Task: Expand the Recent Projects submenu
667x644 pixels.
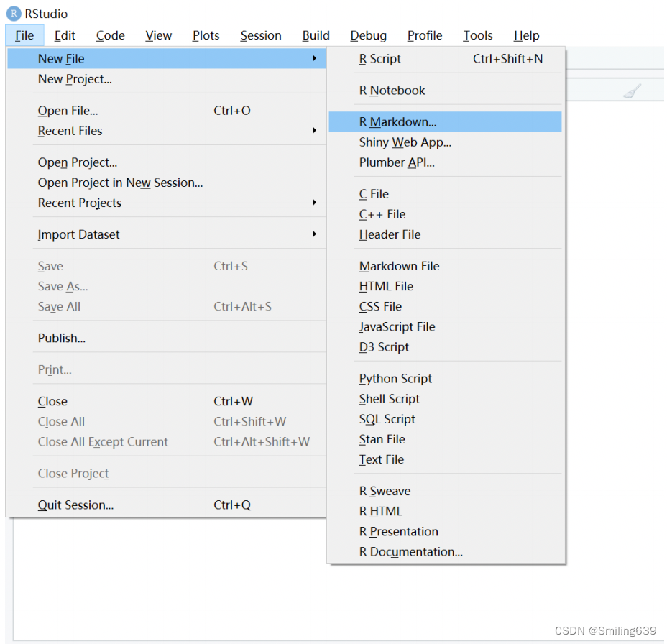Action: [x=167, y=203]
